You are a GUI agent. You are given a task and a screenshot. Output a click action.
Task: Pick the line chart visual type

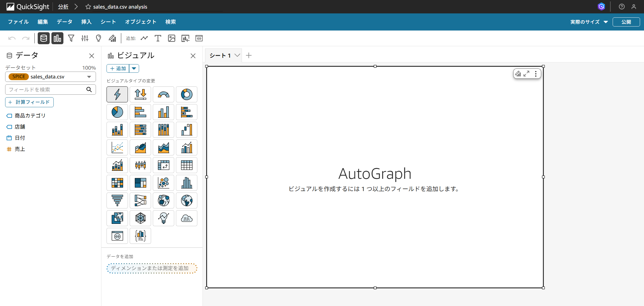[117, 147]
